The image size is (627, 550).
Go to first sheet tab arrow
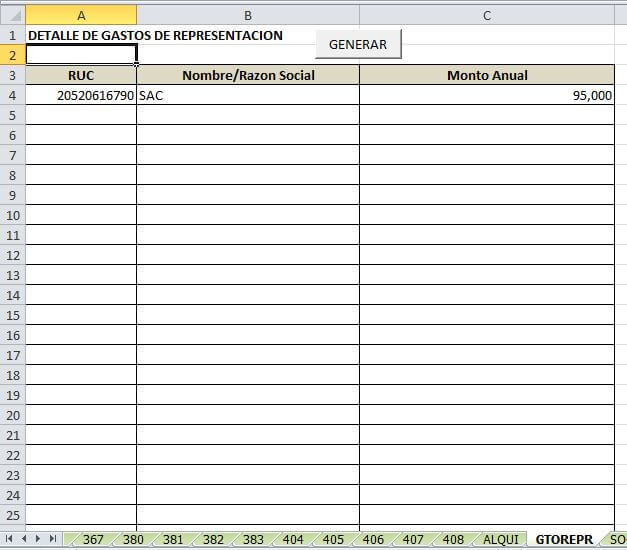[x=10, y=539]
